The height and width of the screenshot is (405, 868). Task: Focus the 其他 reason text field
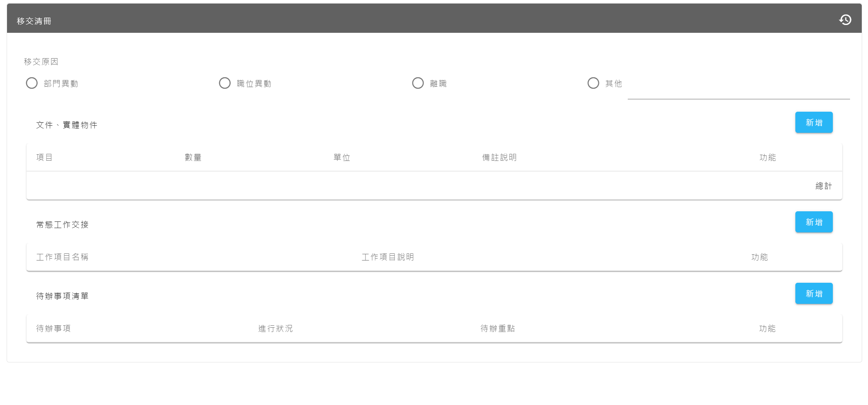tap(738, 91)
